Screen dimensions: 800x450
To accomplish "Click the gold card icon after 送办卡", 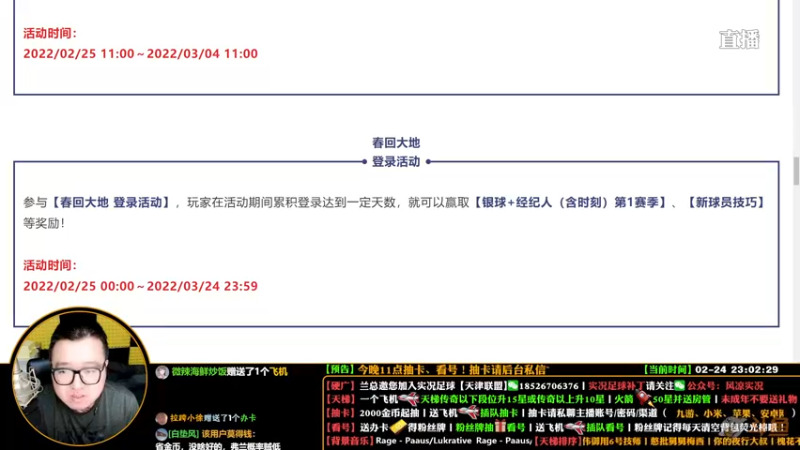I will [x=398, y=427].
